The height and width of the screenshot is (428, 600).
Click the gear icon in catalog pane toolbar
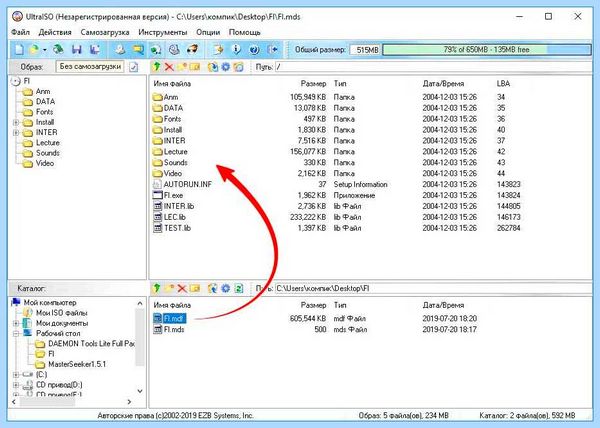click(x=226, y=288)
